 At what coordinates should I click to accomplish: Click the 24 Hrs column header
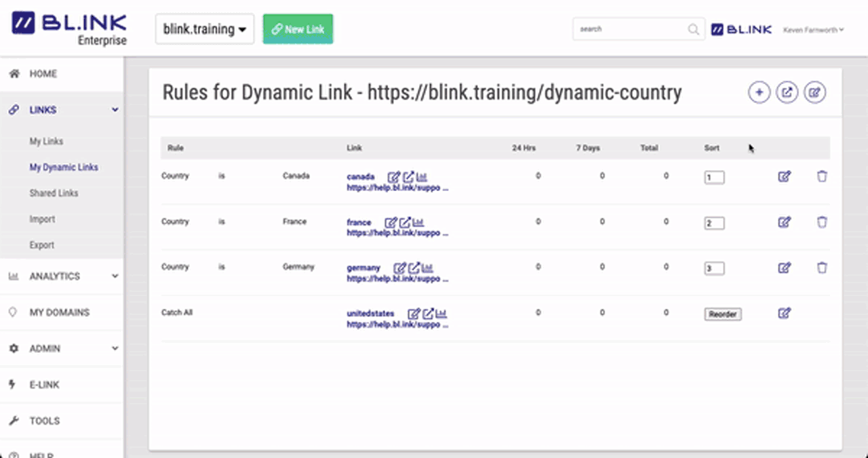point(524,148)
